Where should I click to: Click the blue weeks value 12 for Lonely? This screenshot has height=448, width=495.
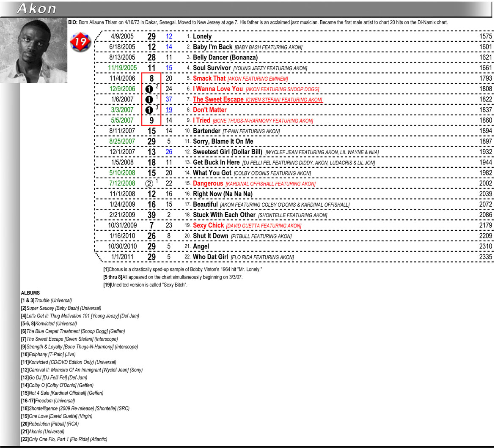[169, 37]
